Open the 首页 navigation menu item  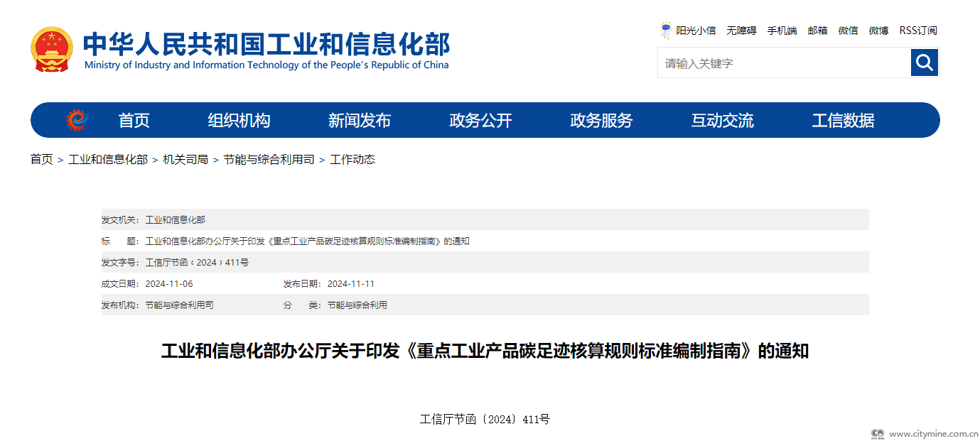click(x=134, y=121)
